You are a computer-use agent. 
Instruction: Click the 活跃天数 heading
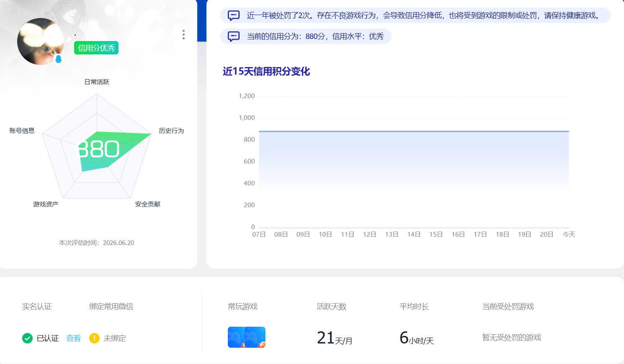[332, 307]
